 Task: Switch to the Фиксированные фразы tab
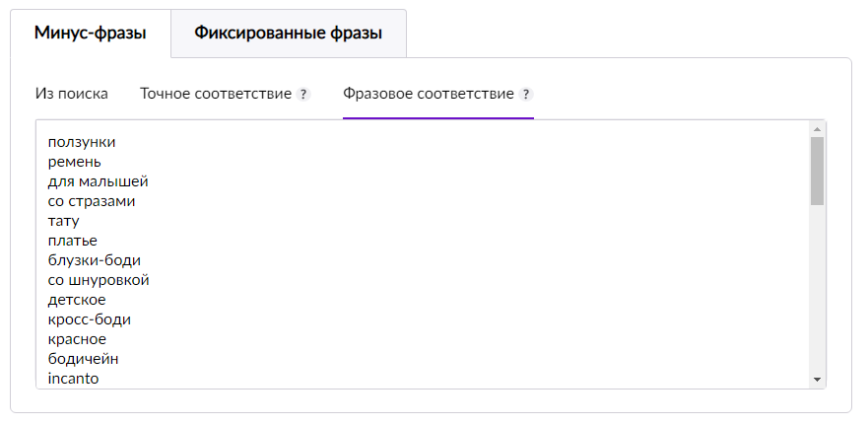tap(288, 34)
